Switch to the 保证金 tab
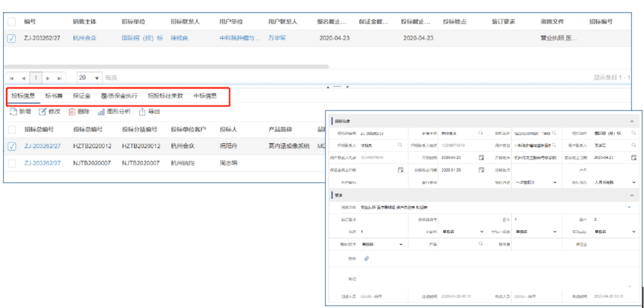The width and height of the screenshot is (644, 308). pyautogui.click(x=82, y=96)
